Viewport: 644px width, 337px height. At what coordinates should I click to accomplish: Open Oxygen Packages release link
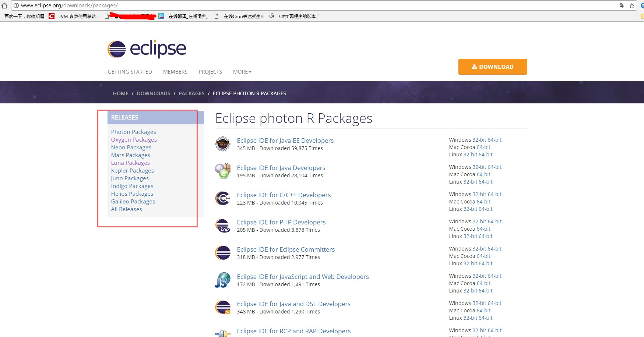point(134,139)
